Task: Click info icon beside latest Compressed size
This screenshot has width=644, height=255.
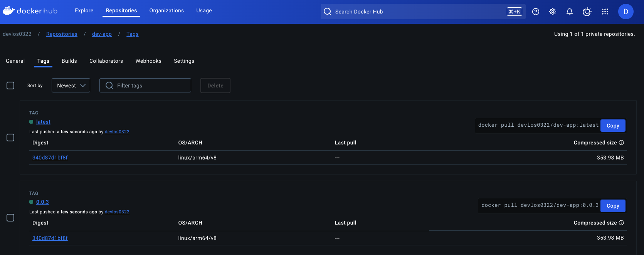Action: 621,143
